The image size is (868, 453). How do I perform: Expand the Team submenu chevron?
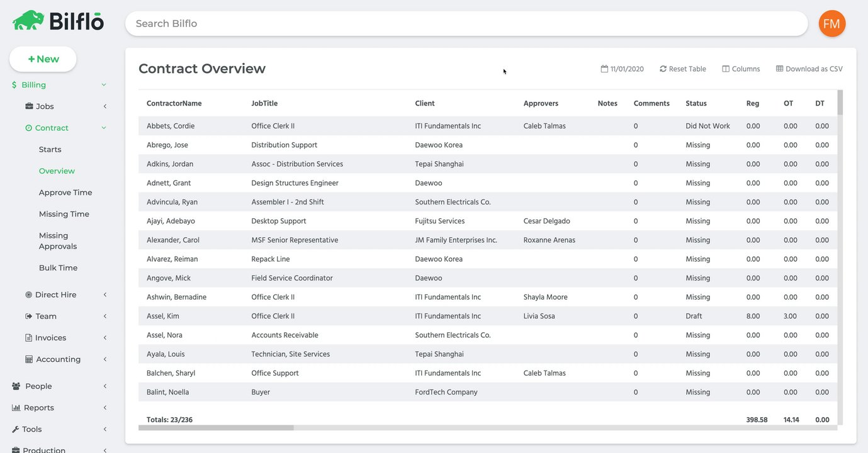tap(104, 316)
